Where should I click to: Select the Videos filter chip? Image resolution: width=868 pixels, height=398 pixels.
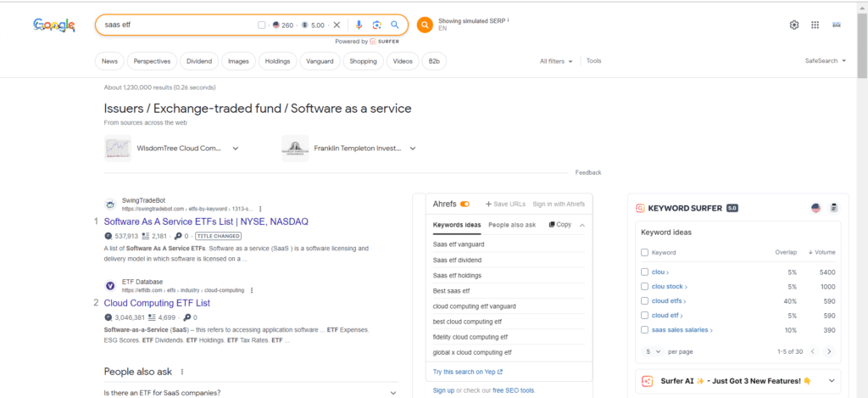click(x=403, y=62)
